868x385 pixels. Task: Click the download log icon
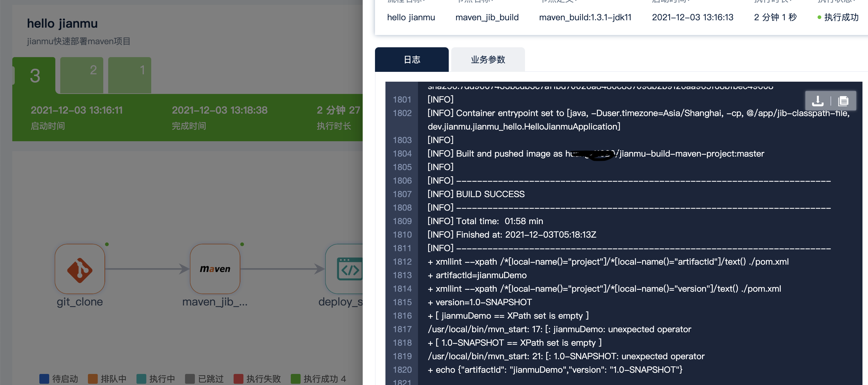pos(818,101)
